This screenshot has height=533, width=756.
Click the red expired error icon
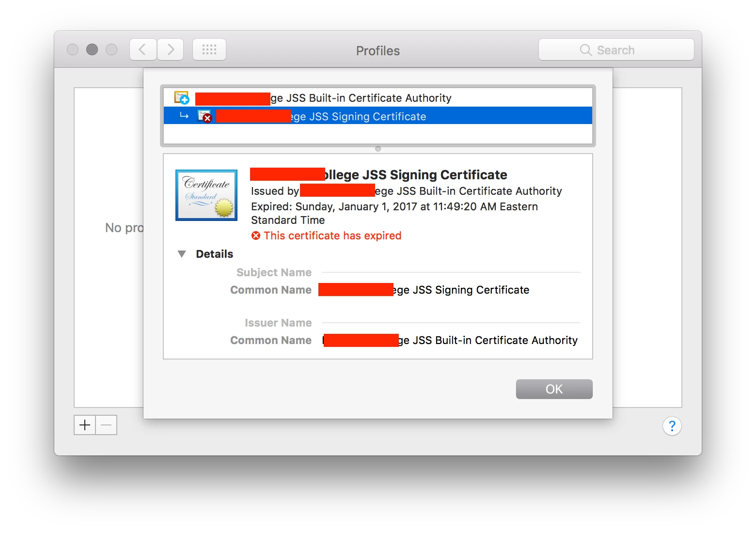pos(256,235)
